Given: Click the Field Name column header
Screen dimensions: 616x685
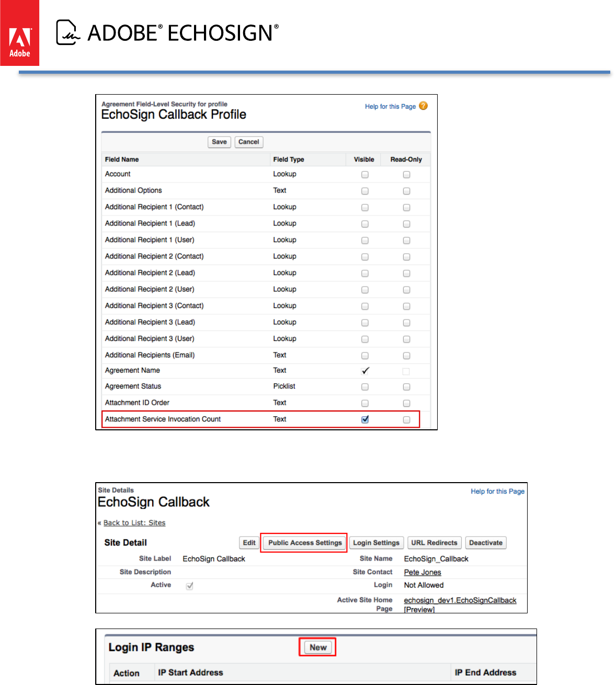Looking at the screenshot, I should coord(122,159).
